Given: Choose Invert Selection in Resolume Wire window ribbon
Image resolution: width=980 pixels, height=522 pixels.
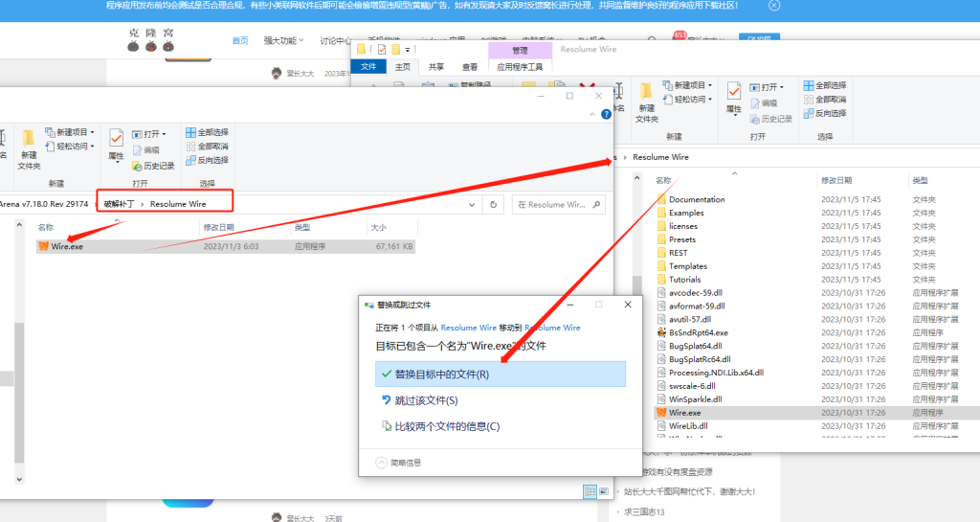Looking at the screenshot, I should pyautogui.click(x=824, y=113).
